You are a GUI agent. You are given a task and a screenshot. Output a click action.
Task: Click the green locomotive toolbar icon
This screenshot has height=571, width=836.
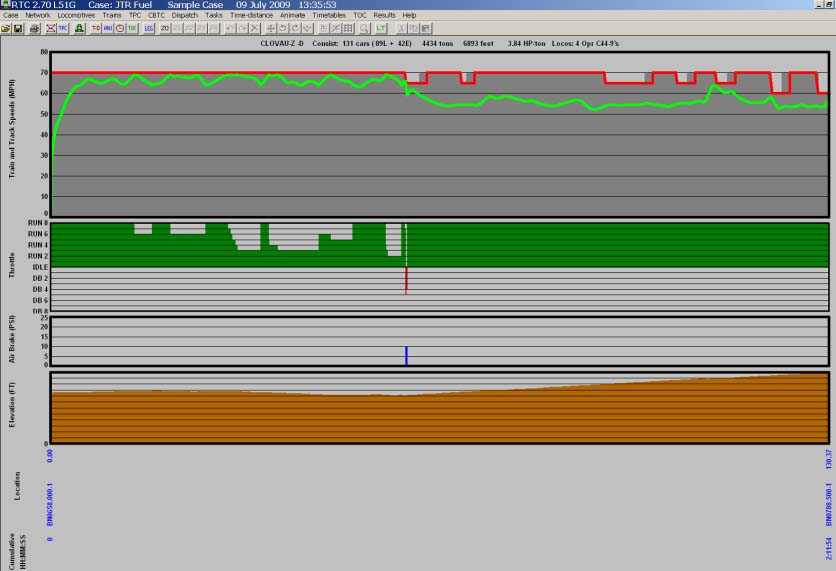click(80, 29)
